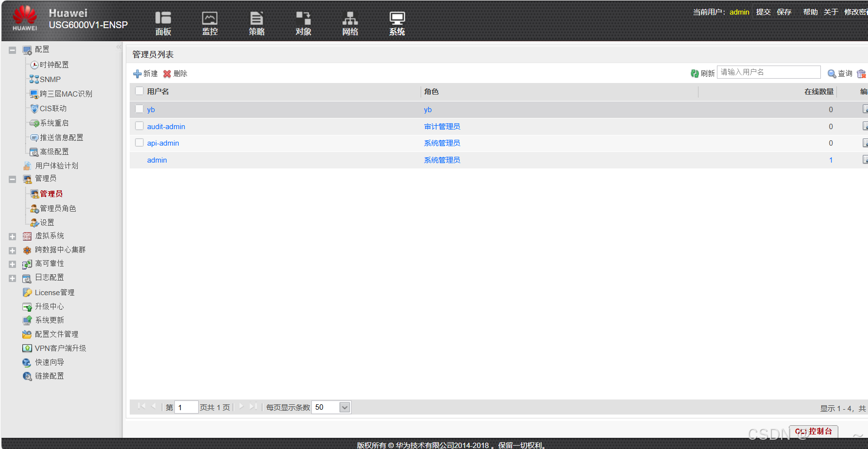Click the edit icon in api-admin row

[x=865, y=143]
